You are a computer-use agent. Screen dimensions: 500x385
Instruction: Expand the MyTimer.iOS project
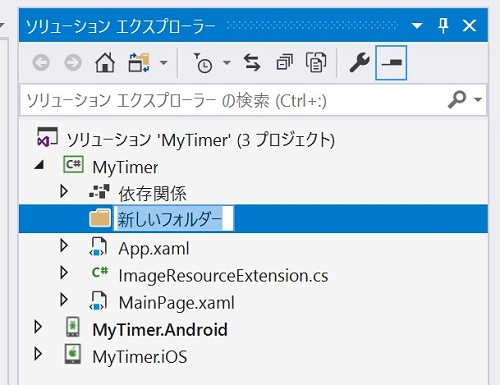(x=38, y=354)
